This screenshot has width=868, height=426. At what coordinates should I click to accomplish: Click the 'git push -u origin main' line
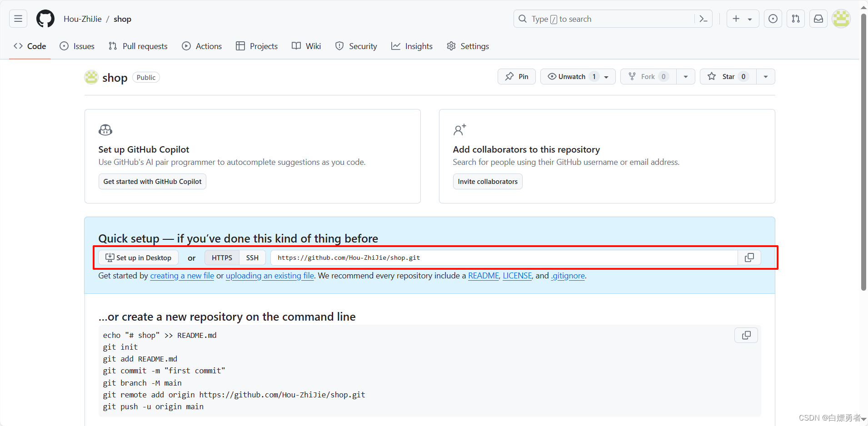pos(153,406)
